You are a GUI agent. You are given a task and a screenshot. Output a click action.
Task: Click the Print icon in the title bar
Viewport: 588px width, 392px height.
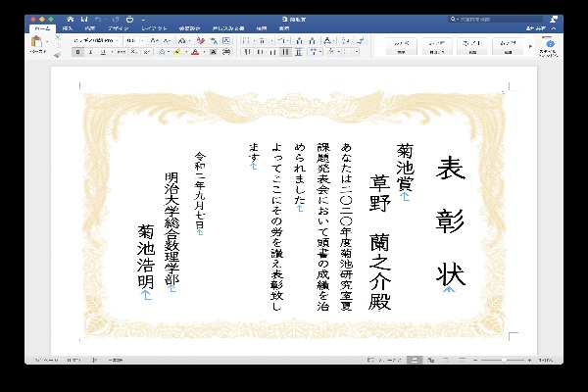click(x=129, y=20)
